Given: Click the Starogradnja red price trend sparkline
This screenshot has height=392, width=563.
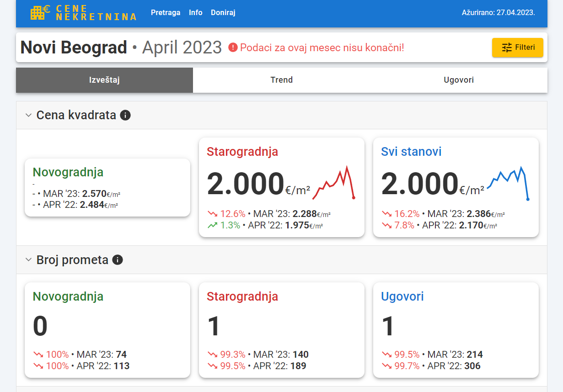Looking at the screenshot, I should point(334,182).
